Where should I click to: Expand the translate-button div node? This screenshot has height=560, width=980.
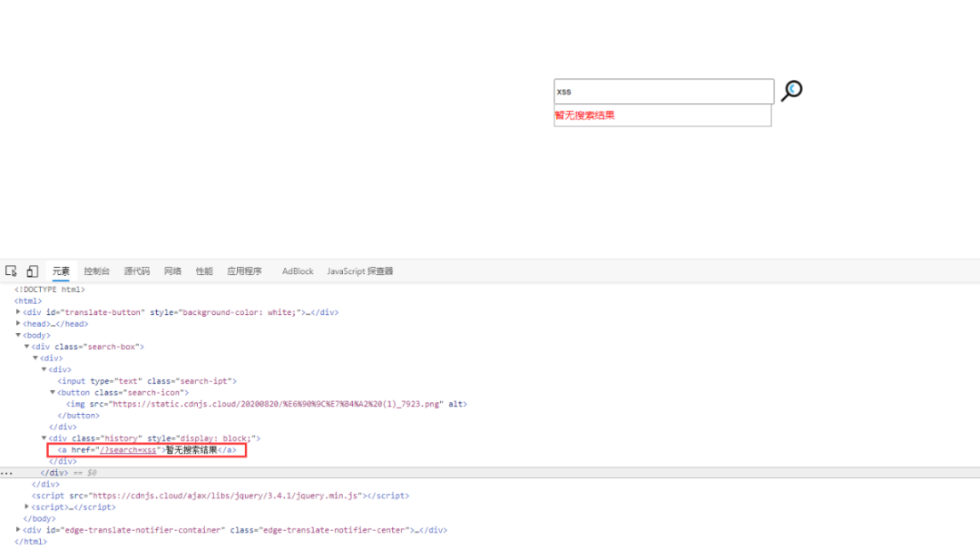[18, 312]
